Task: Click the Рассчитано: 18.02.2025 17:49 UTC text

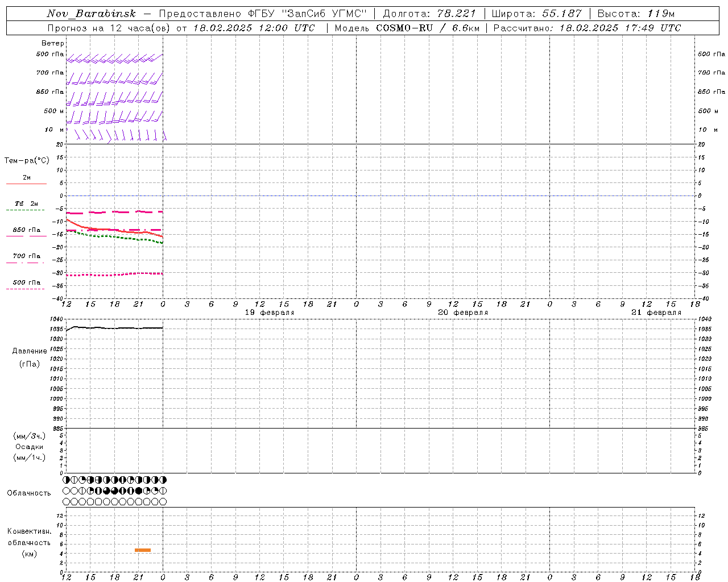Action: click(587, 28)
